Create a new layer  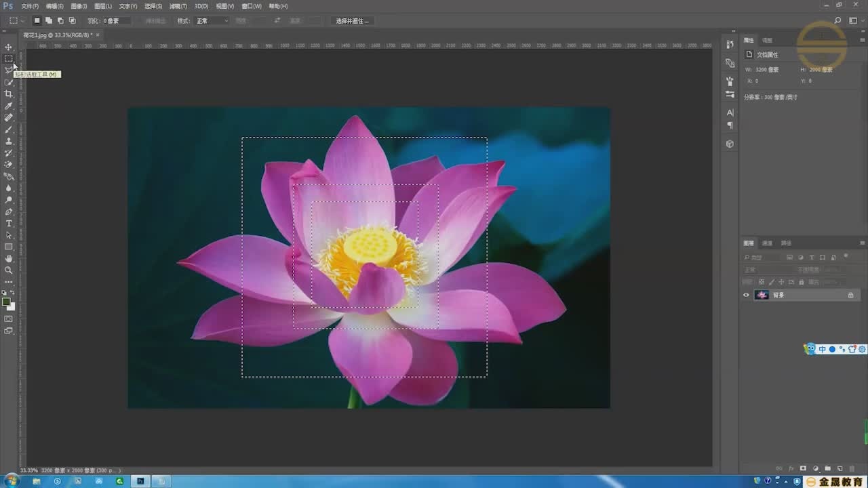point(840,468)
